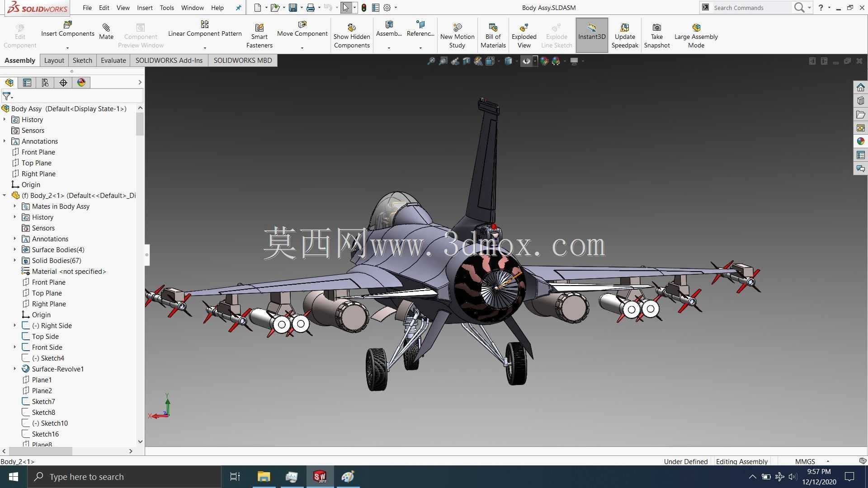Screen dimensions: 868x488
Task: Toggle the Select cursor tool
Action: (x=346, y=8)
